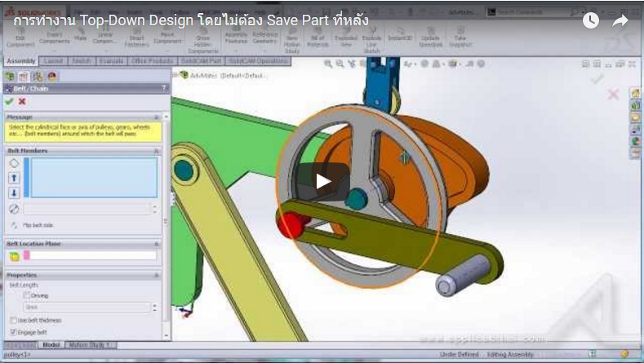Play the video with the center play button
The image size is (644, 363).
pos(323,181)
